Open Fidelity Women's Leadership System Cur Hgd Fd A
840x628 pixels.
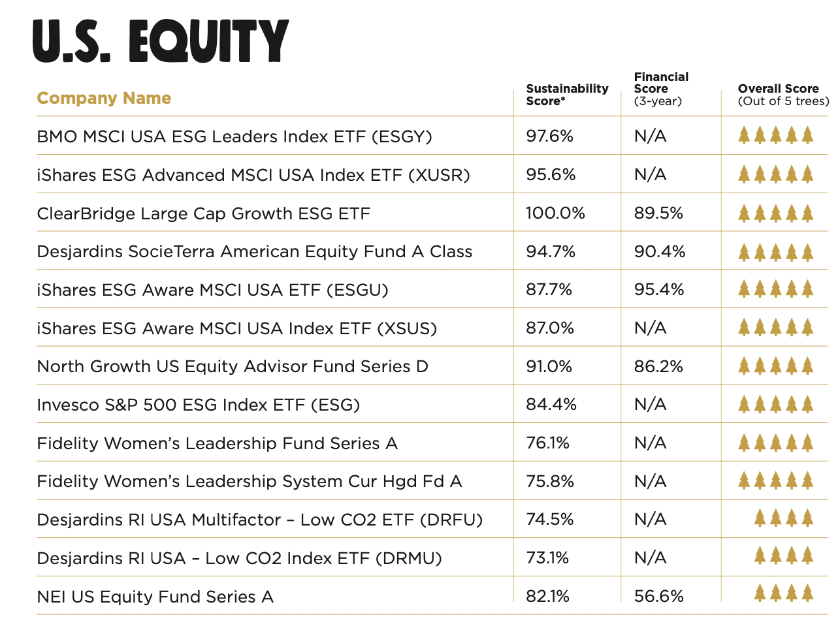pos(249,482)
